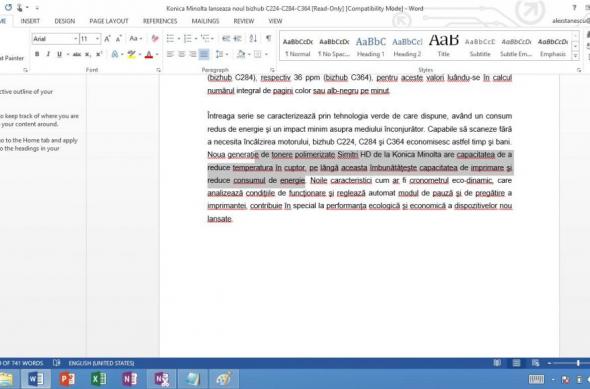Viewport: 590px width, 389px height.
Task: Switch to the REVIEW tab
Action: [244, 21]
